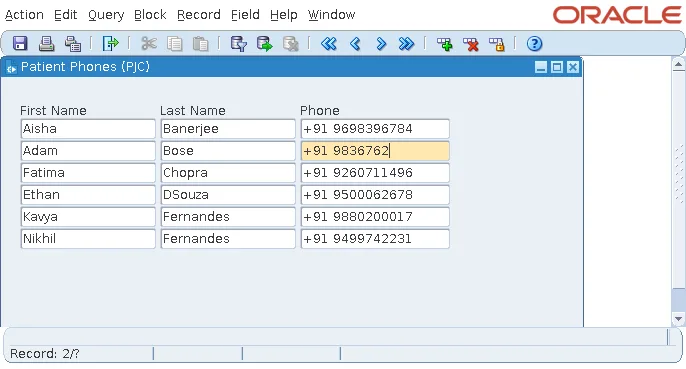Click the Lock Record padlock icon
Image resolution: width=686 pixels, height=369 pixels.
497,44
